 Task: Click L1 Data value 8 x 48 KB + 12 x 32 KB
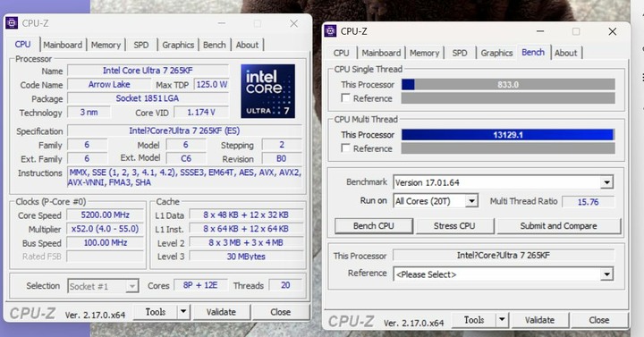(246, 215)
